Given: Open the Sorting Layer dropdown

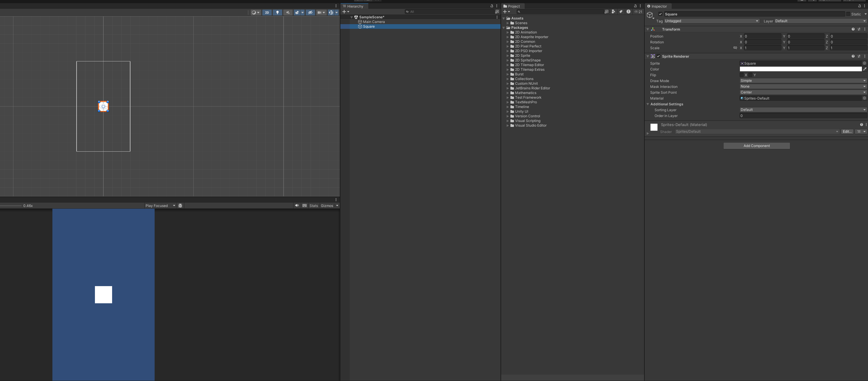Looking at the screenshot, I should (x=802, y=110).
